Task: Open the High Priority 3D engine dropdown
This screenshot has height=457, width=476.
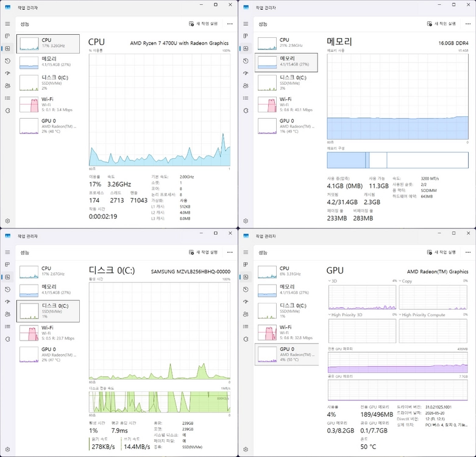Action: pyautogui.click(x=345, y=314)
